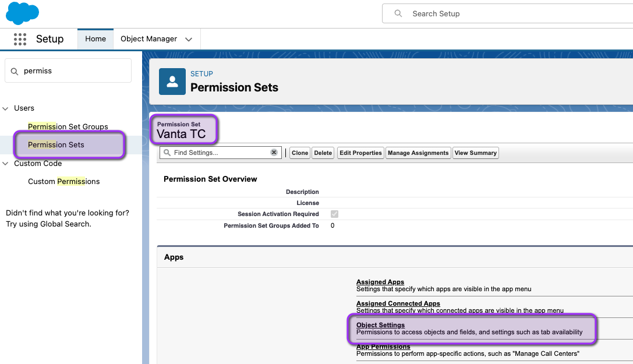The height and width of the screenshot is (364, 633).
Task: Open the Object Manager dropdown arrow
Action: coord(189,39)
